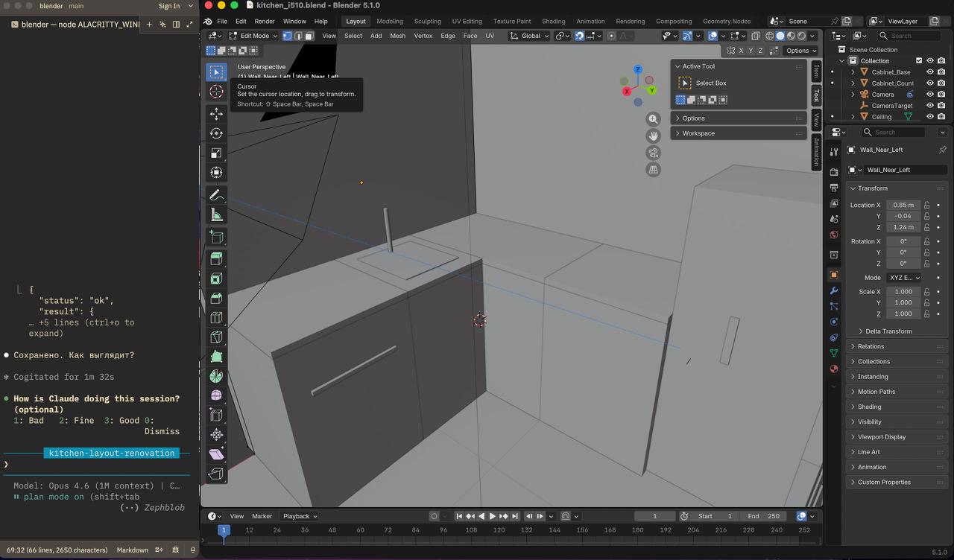Click the zoom magnifier viewport gizmo
Screen dimensions: 954x560
[x=654, y=119]
